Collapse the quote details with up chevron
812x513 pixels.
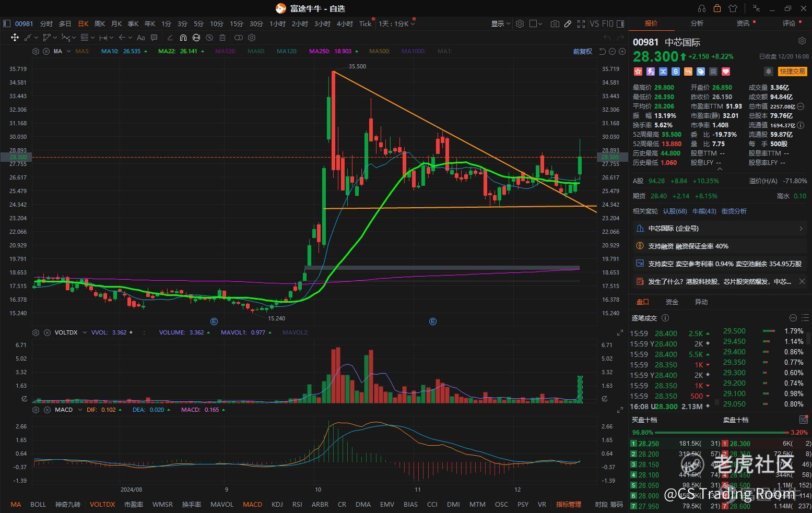(719, 169)
